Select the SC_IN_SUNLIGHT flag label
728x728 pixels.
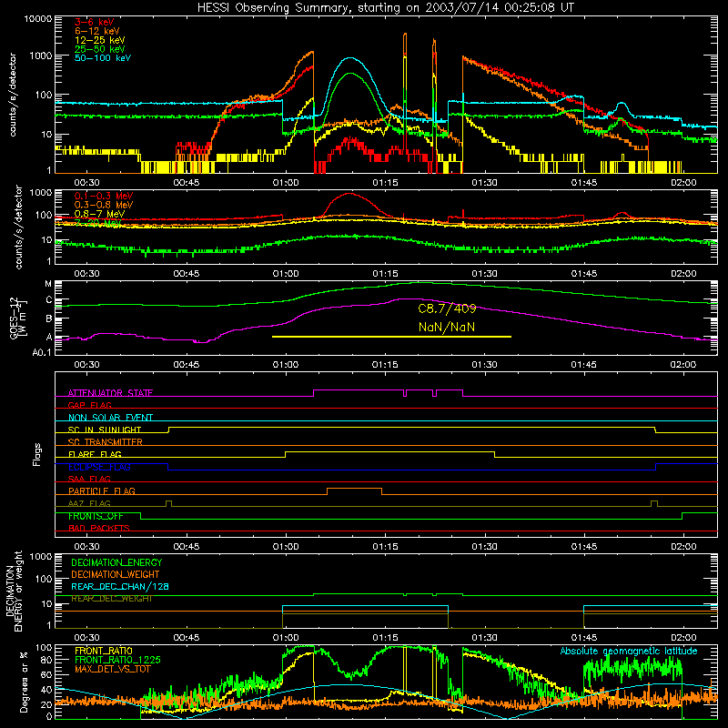(105, 430)
